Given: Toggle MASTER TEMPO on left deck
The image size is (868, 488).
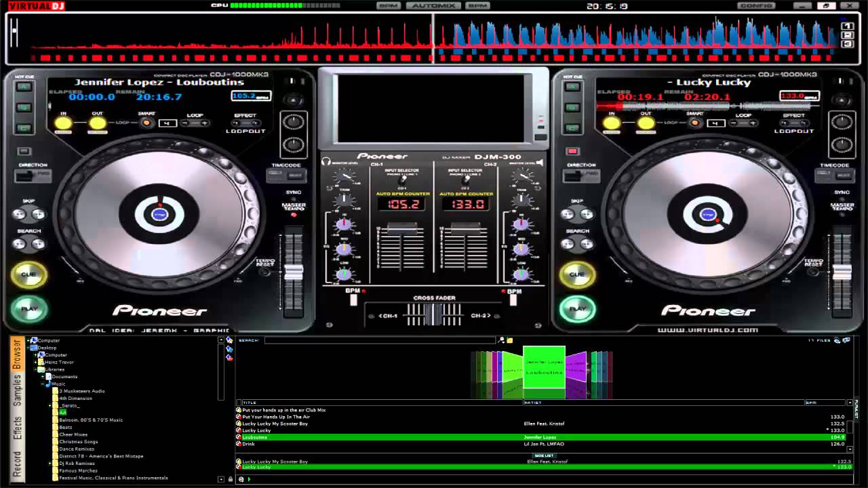Looking at the screenshot, I should click(x=294, y=214).
